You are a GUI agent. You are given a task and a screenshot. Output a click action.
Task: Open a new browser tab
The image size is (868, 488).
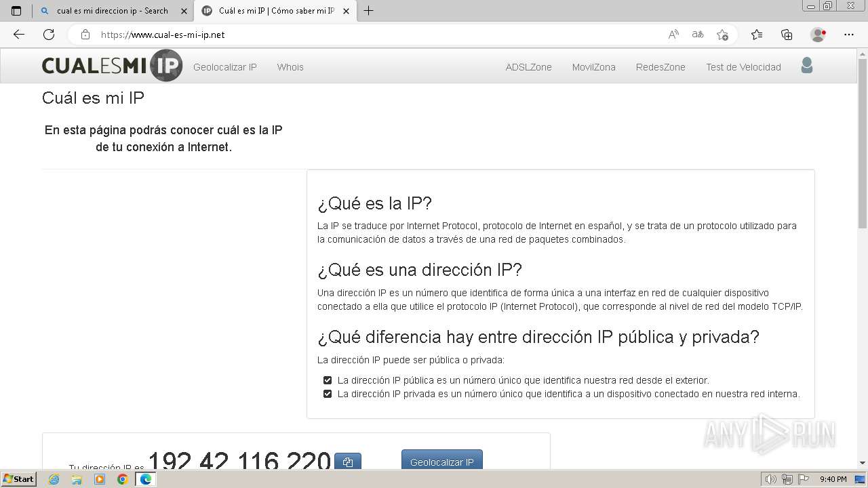pos(369,11)
